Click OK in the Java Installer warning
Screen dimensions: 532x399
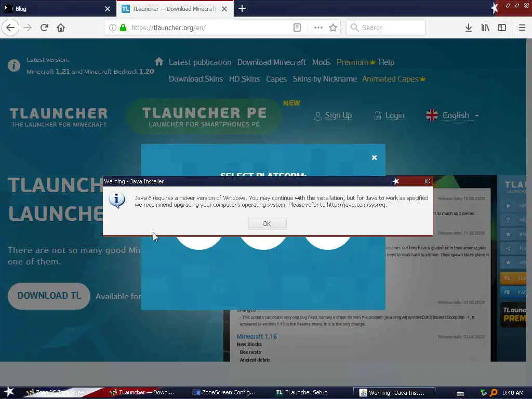point(267,223)
